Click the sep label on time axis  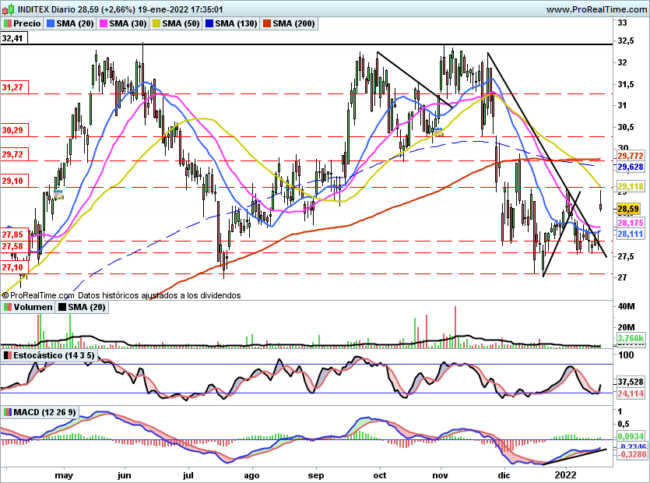click(x=316, y=475)
